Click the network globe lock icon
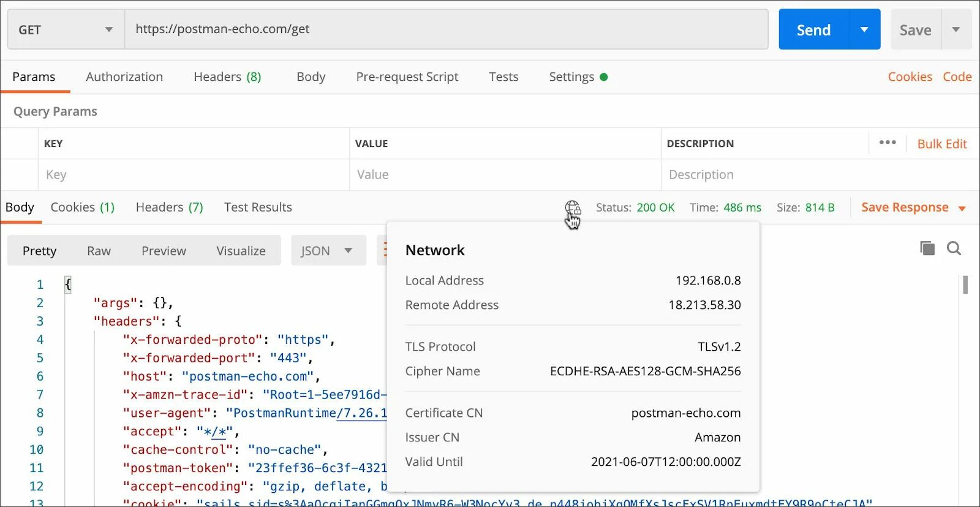Image resolution: width=980 pixels, height=507 pixels. (x=573, y=208)
